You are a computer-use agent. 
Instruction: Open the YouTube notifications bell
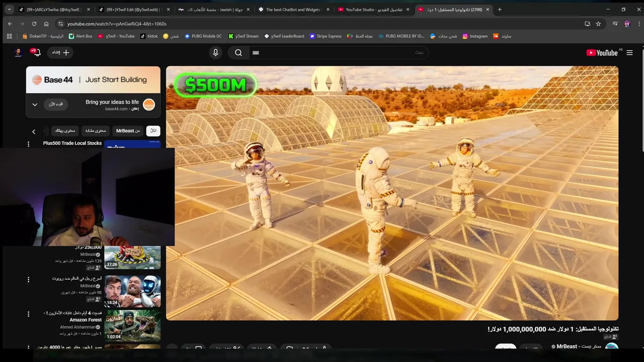coord(36,52)
